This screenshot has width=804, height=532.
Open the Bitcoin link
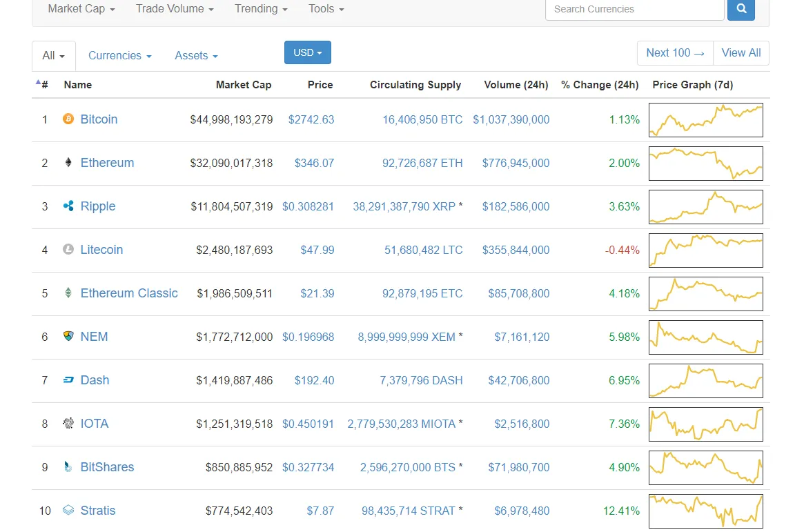point(99,119)
